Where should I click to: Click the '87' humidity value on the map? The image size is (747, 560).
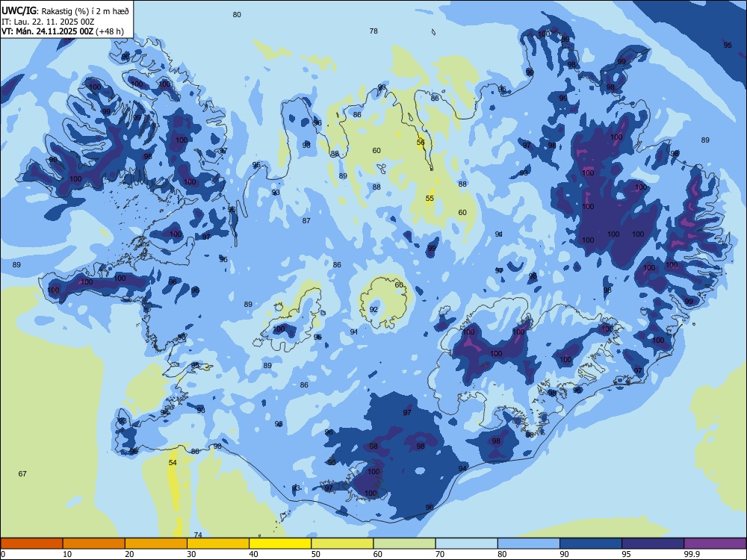point(306,220)
